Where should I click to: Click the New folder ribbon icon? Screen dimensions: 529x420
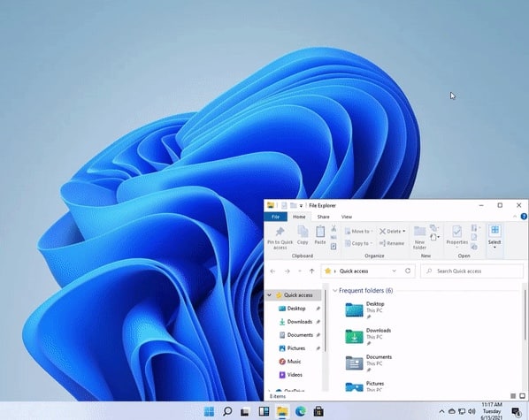[x=419, y=232]
